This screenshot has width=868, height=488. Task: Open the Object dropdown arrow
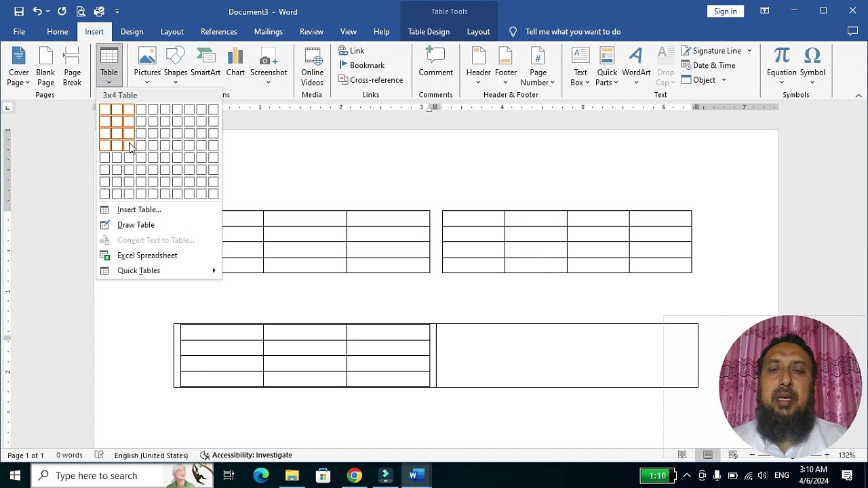pyautogui.click(x=724, y=80)
